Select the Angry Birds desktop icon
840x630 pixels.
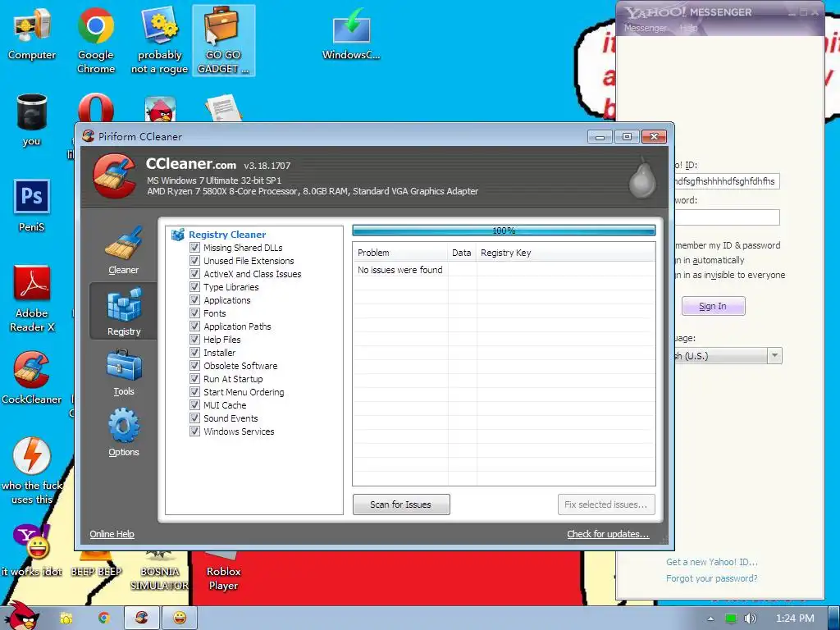coord(160,109)
